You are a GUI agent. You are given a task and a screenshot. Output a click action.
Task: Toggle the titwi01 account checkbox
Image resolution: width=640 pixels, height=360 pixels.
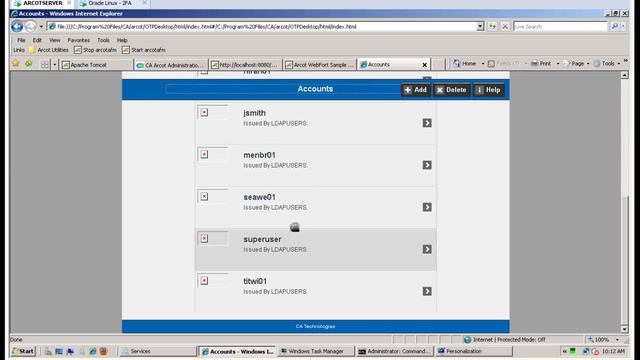pos(204,280)
